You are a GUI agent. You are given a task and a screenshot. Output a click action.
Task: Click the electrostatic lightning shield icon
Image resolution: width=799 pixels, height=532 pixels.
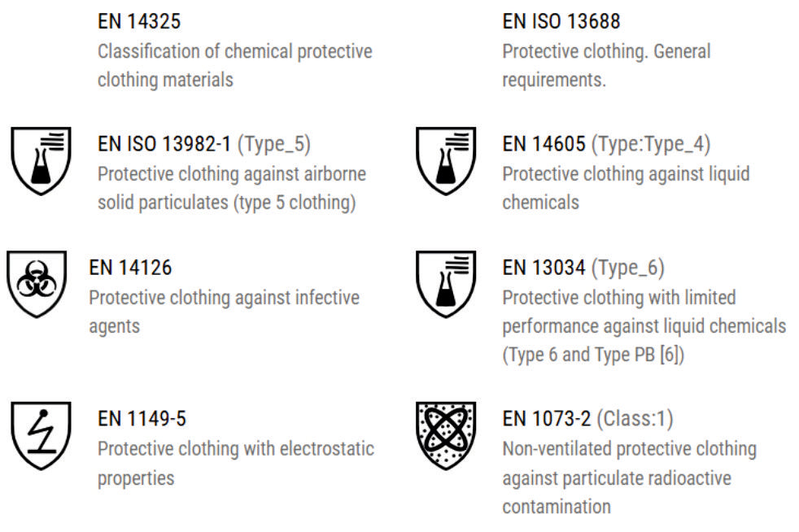[41, 435]
